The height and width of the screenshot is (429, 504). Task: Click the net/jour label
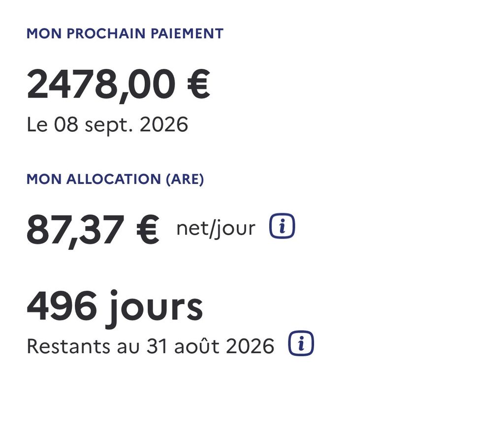[x=216, y=229]
